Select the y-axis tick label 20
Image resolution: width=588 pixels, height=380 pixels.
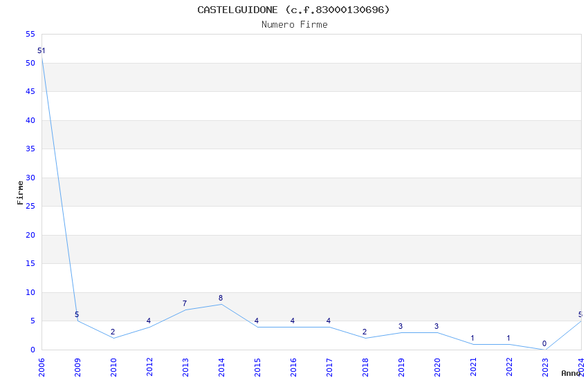click(30, 235)
